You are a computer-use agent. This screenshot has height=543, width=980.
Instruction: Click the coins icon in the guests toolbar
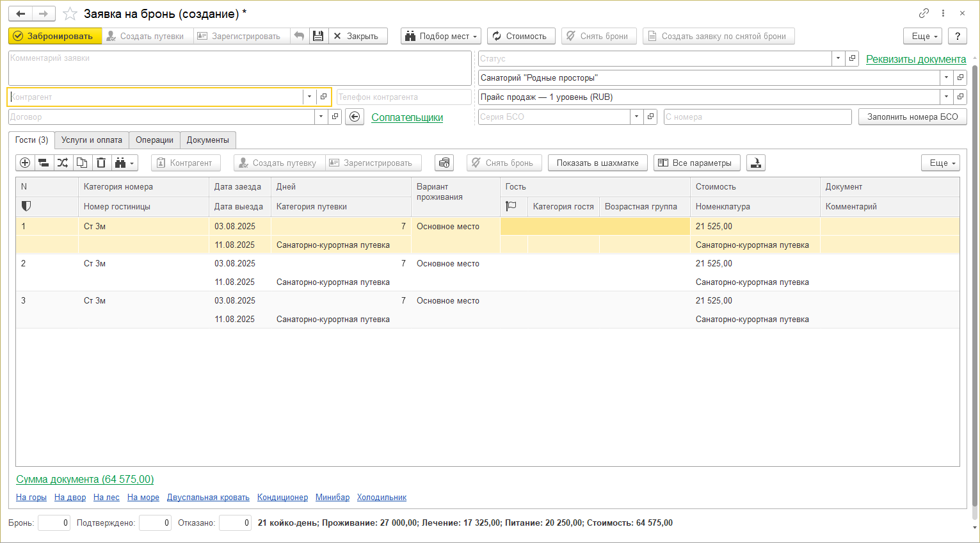444,163
